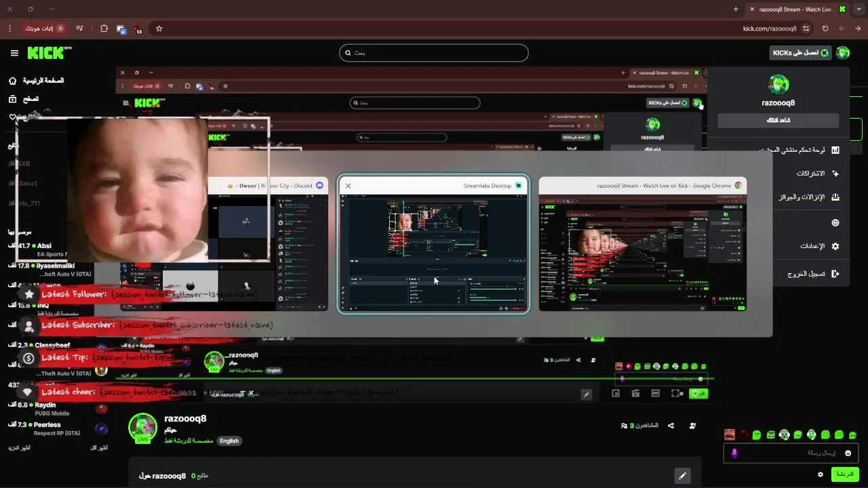Click the kick.com/razoooq8 address bar
Screen dimensions: 868x488
770,28
